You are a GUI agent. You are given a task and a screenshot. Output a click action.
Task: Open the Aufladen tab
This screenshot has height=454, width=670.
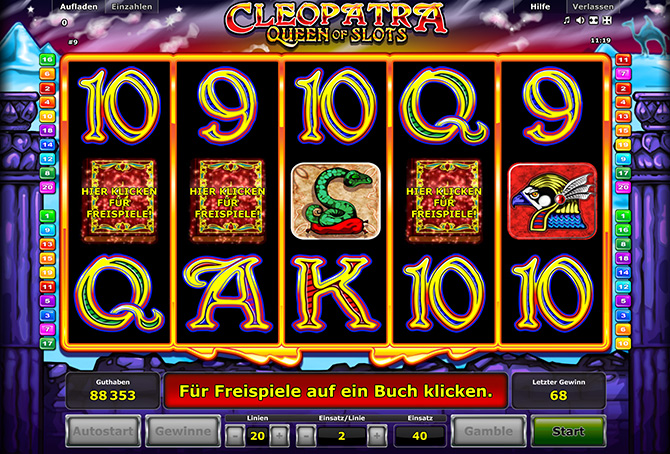tap(79, 7)
